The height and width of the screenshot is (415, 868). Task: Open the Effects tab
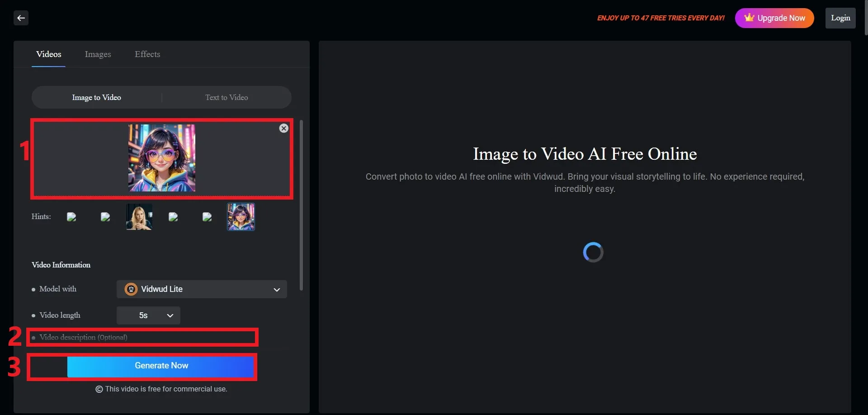point(147,54)
